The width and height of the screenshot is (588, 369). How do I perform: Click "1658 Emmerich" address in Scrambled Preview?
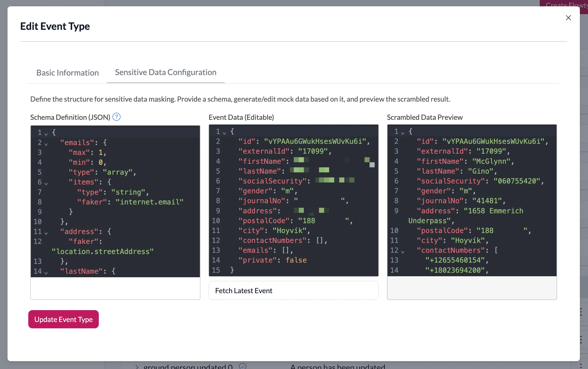[x=493, y=211]
